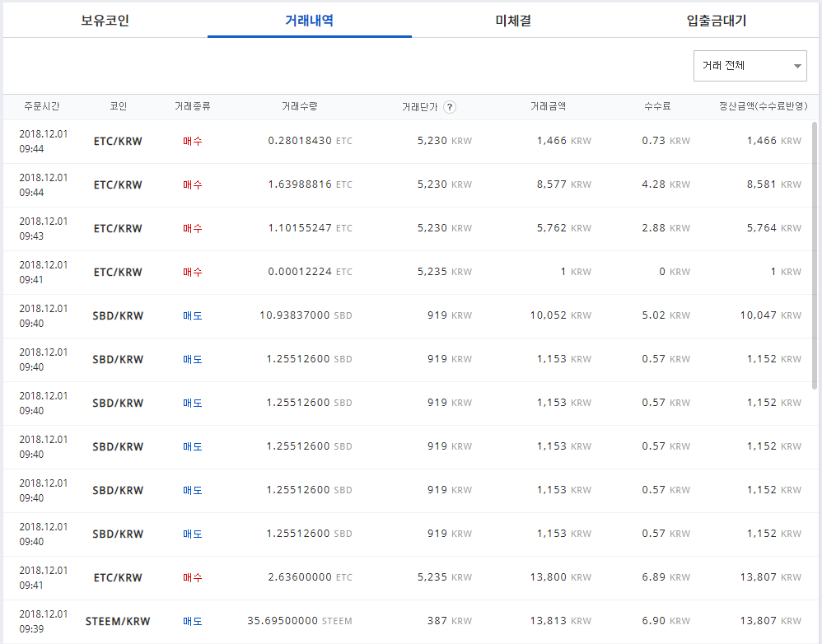
Task: Click the quantity 2.63600000 ETC
Action: tap(310, 577)
